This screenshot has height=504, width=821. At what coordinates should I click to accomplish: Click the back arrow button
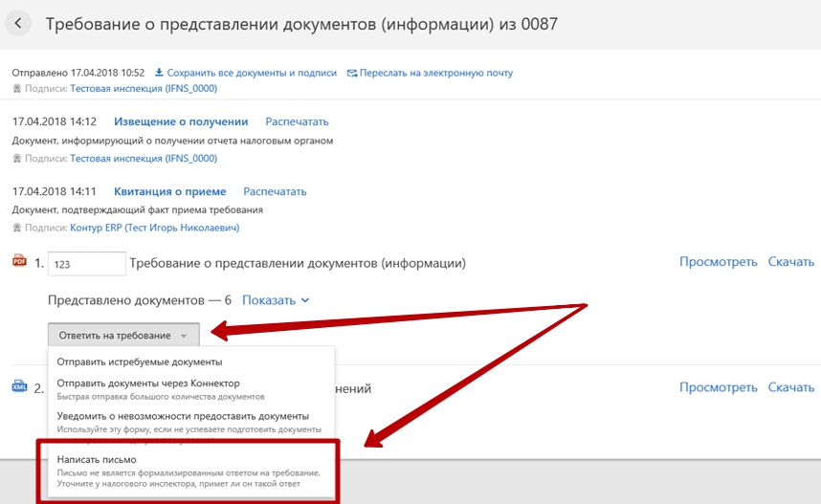click(x=20, y=24)
